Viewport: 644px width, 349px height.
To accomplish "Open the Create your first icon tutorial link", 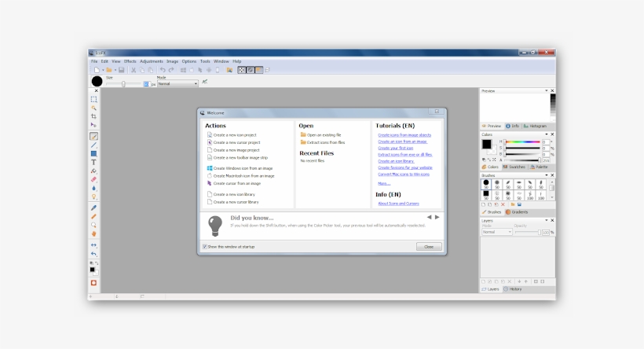I will 396,148.
